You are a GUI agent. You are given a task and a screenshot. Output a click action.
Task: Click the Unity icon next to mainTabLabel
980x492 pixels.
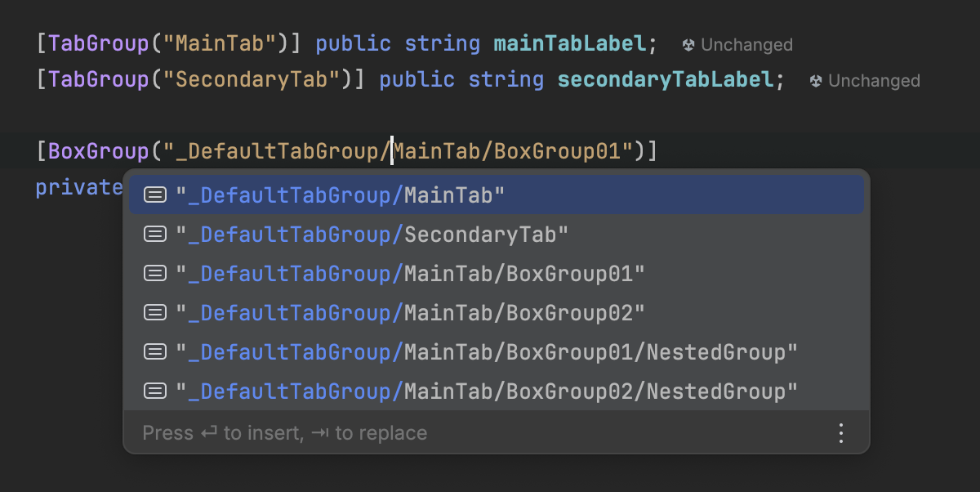pos(688,45)
